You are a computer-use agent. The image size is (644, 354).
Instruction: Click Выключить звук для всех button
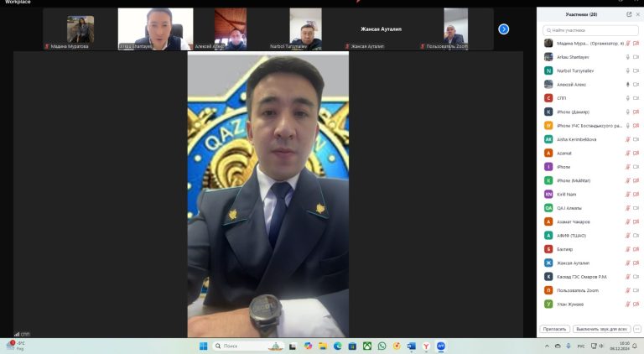(x=602, y=329)
